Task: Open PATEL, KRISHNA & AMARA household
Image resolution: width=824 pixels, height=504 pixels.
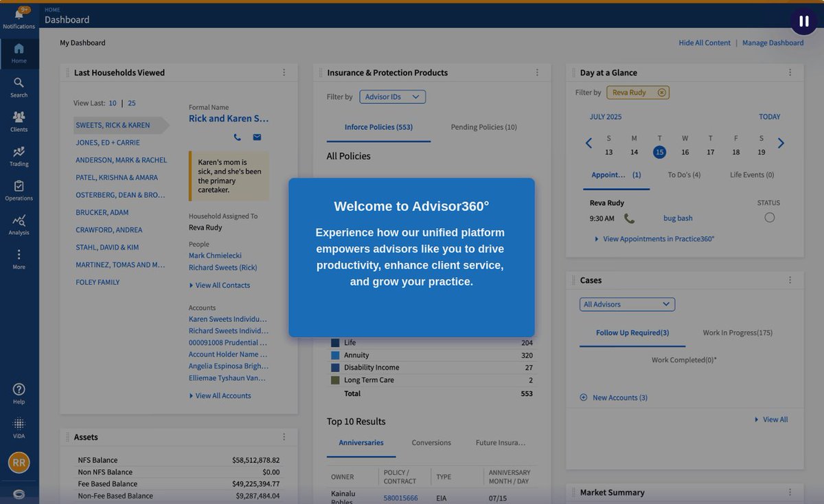Action: point(117,178)
